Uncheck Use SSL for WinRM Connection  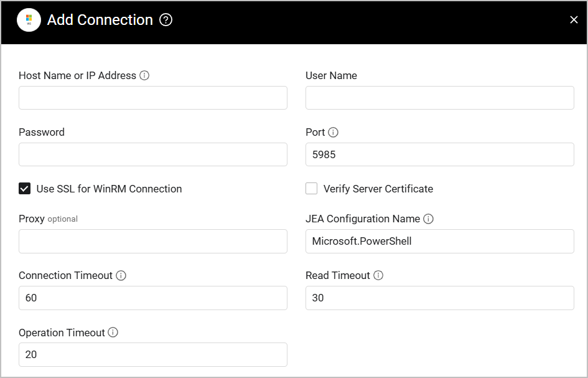coord(25,189)
